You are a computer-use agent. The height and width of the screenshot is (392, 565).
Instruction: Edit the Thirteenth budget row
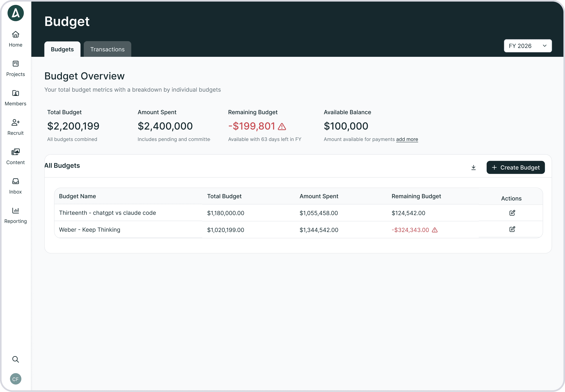click(512, 213)
